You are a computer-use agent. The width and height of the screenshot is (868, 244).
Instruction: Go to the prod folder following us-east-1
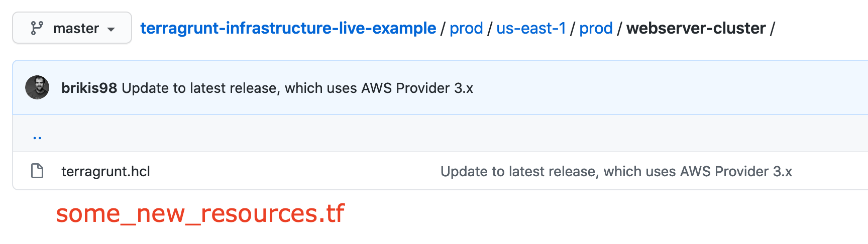click(596, 28)
